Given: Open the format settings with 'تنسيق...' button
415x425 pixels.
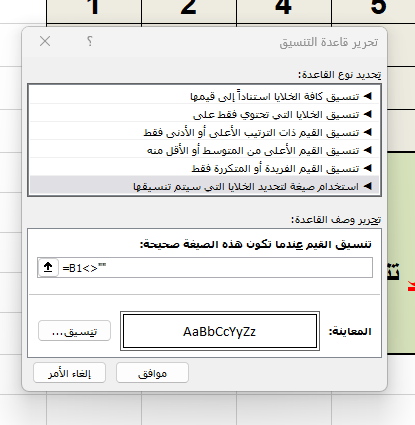Looking at the screenshot, I should tap(74, 331).
